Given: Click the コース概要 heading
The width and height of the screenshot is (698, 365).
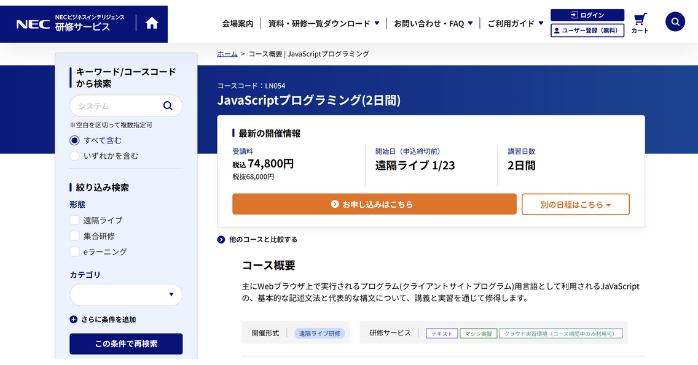Looking at the screenshot, I should tap(268, 265).
